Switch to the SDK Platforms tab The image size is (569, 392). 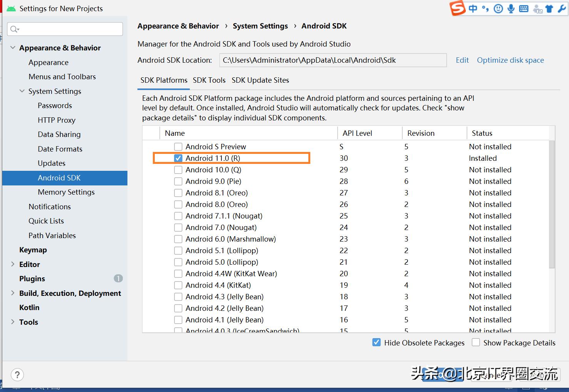point(164,80)
